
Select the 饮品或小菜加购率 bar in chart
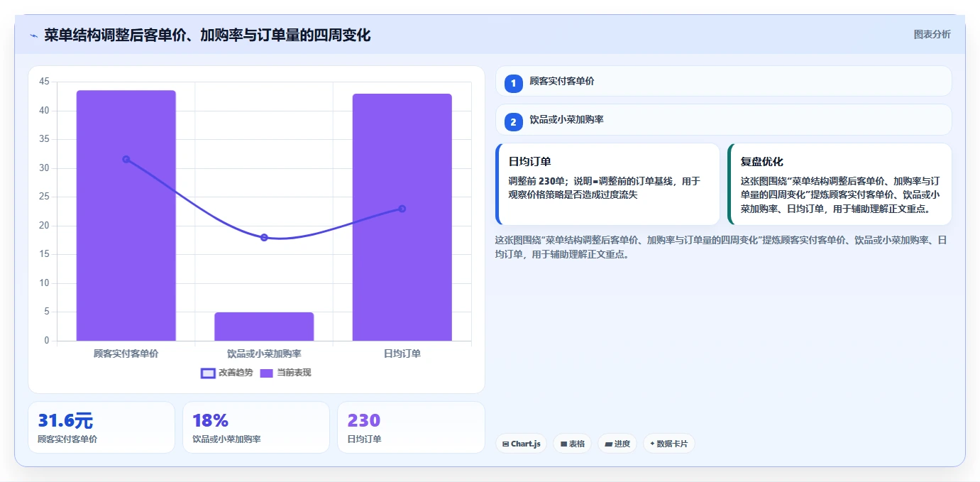point(264,327)
